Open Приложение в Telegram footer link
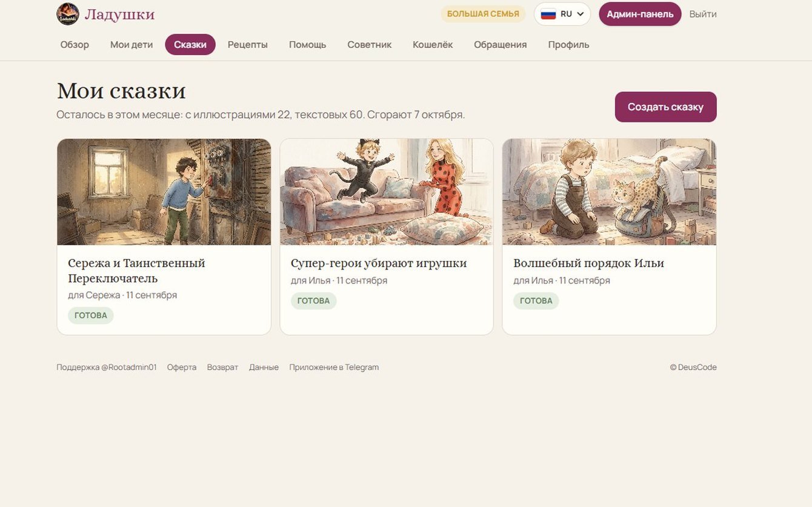812x507 pixels. (x=334, y=367)
